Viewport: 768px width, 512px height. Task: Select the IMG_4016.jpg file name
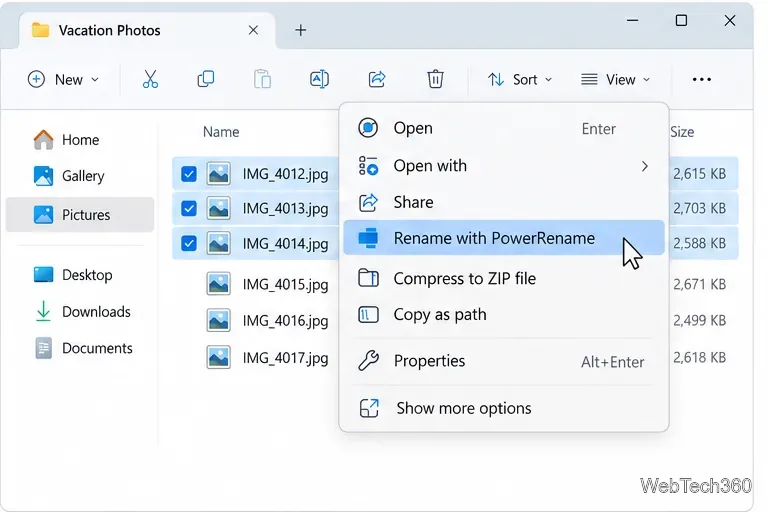tap(285, 321)
